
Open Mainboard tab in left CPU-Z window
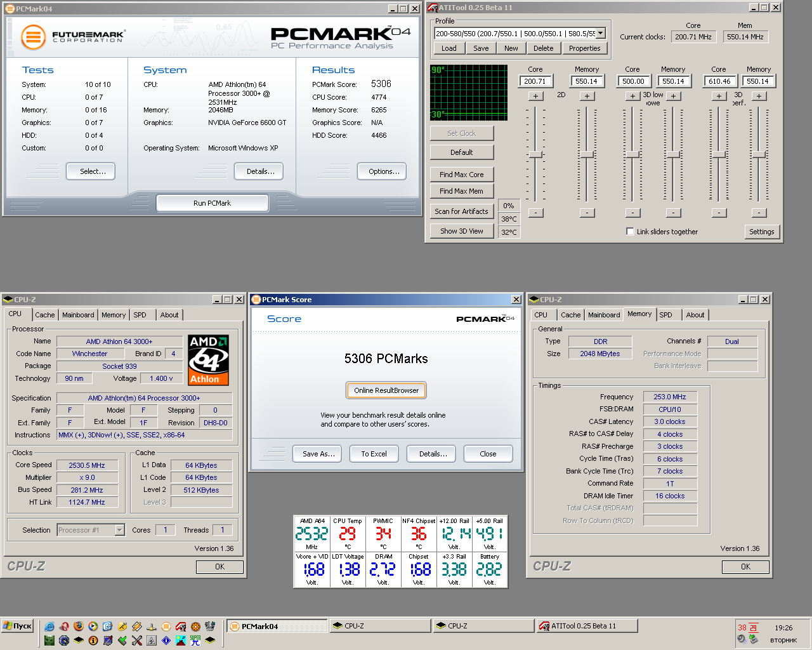pos(78,315)
